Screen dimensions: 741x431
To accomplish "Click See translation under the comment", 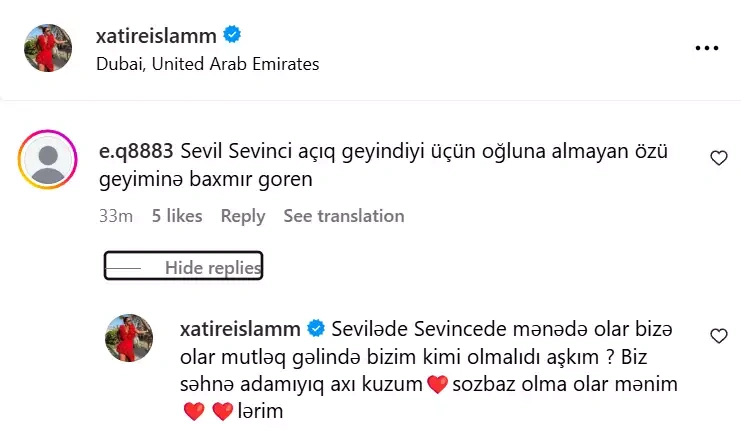I will point(344,216).
